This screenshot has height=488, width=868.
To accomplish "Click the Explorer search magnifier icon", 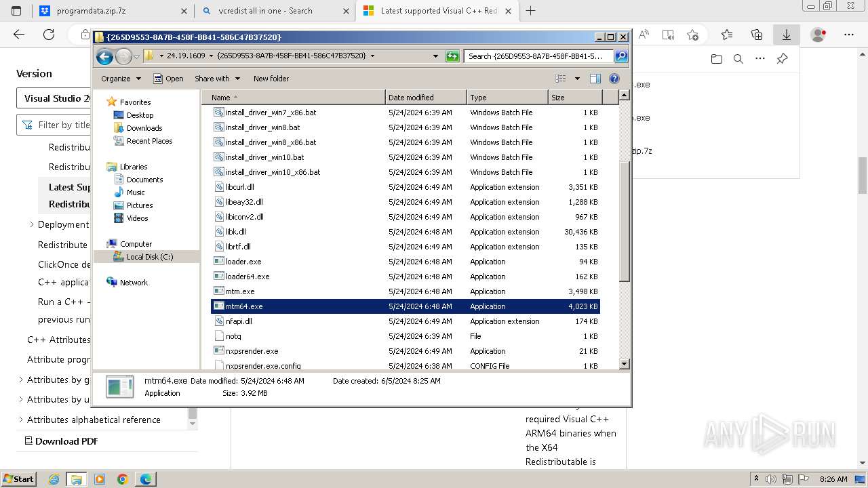I will [x=620, y=56].
